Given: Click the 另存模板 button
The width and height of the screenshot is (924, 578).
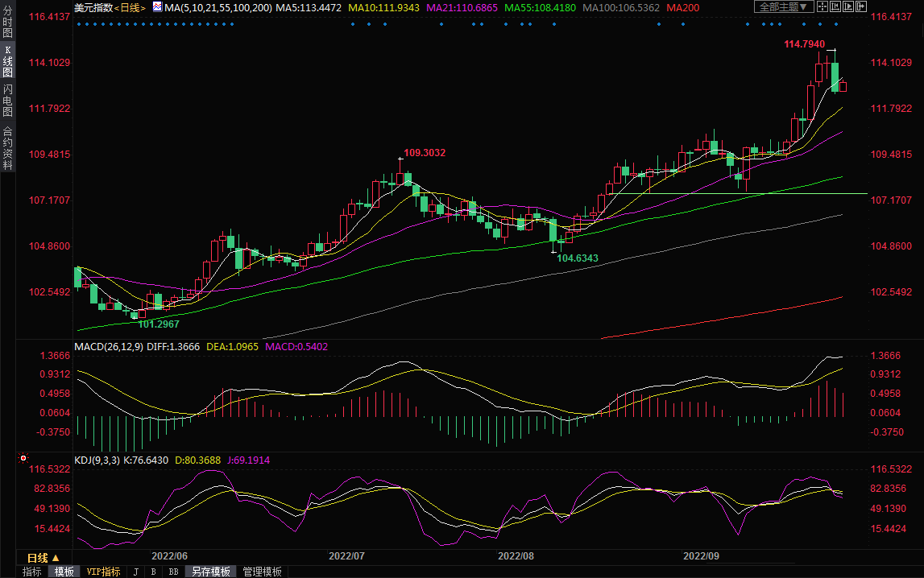Looking at the screenshot, I should [x=211, y=572].
